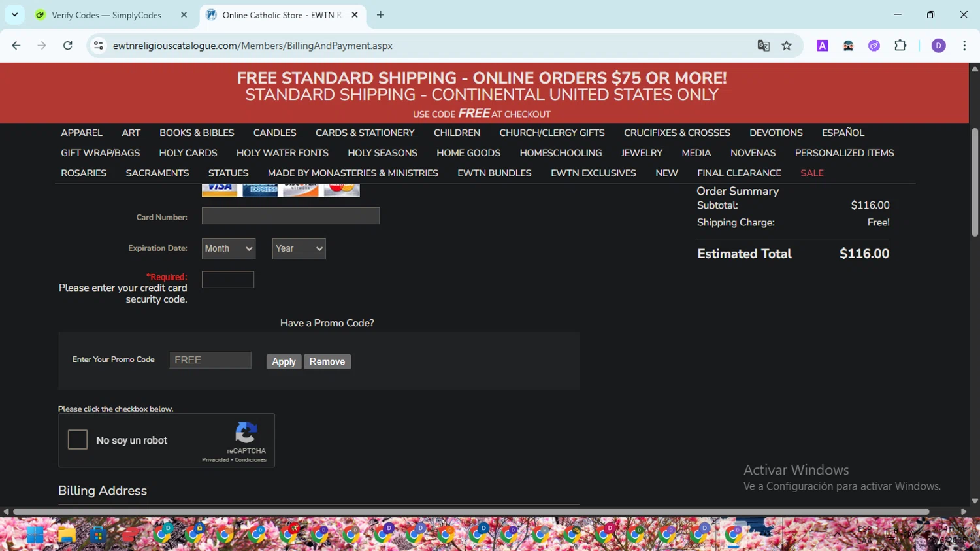Viewport: 980px width, 551px height.
Task: Open a new browser tab
Action: (380, 15)
